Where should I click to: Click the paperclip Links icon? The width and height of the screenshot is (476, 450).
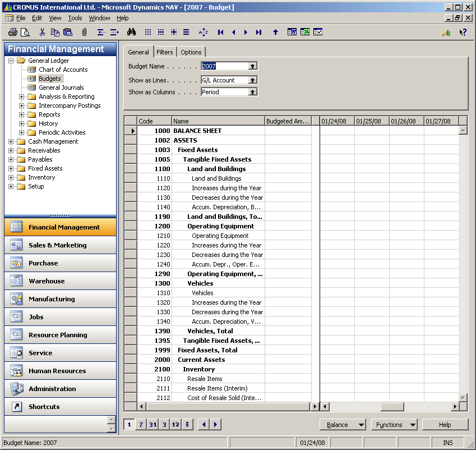click(85, 32)
